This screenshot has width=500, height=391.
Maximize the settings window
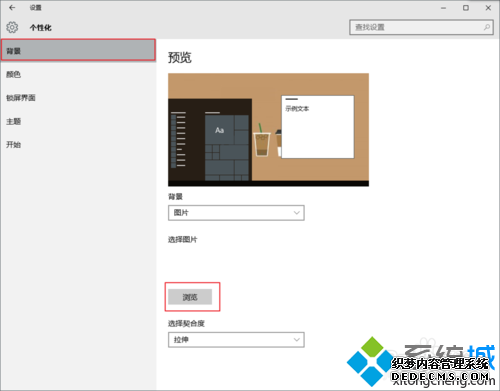click(x=466, y=8)
